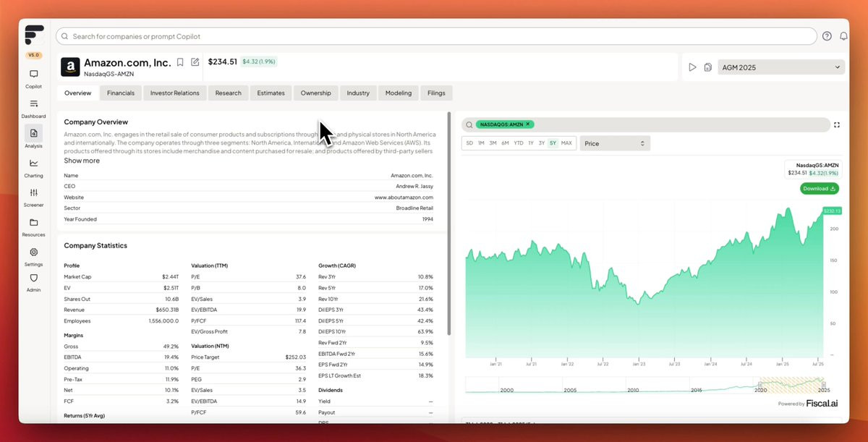The height and width of the screenshot is (442, 868).
Task: Click the edit note icon beside Amazon
Action: pyautogui.click(x=195, y=62)
